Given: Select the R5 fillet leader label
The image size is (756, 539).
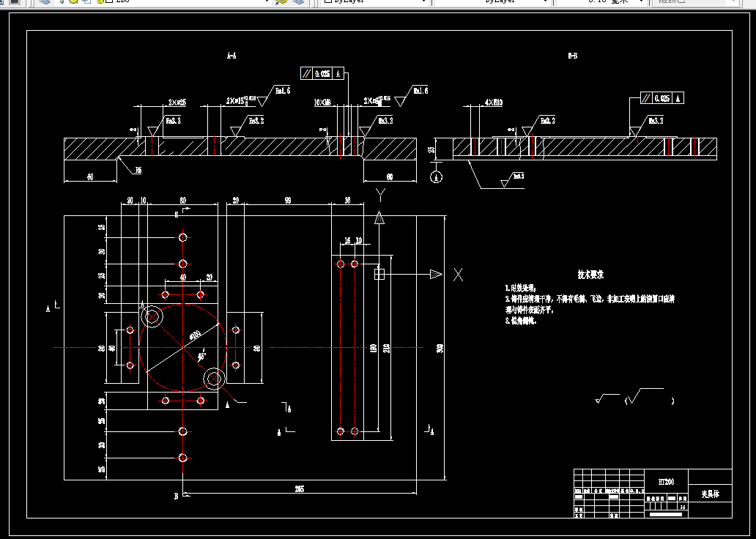Looking at the screenshot, I should (x=138, y=170).
